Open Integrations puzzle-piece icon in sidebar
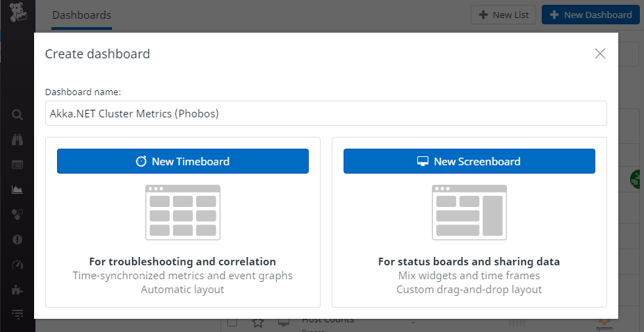The width and height of the screenshot is (644, 332). pyautogui.click(x=17, y=290)
